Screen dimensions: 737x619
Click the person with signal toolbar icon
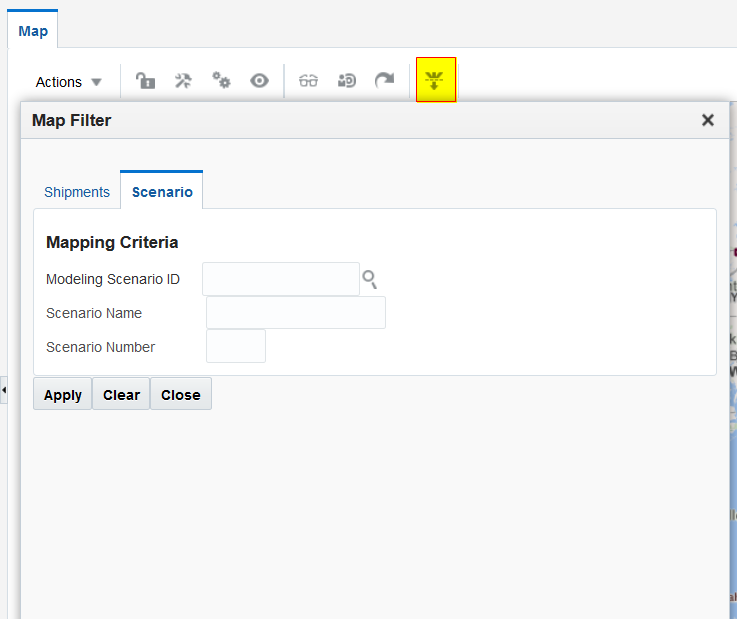(347, 81)
